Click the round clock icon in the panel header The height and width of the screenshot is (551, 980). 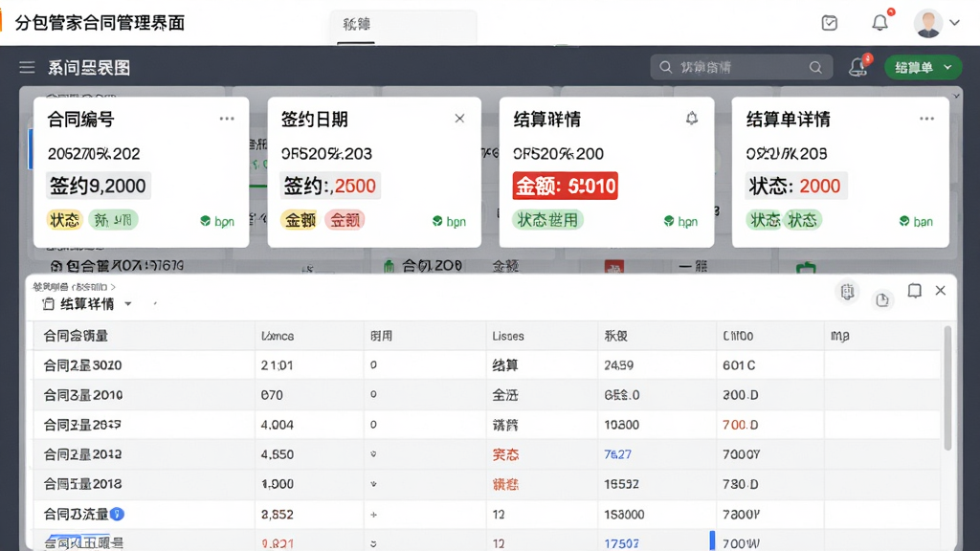(x=882, y=300)
